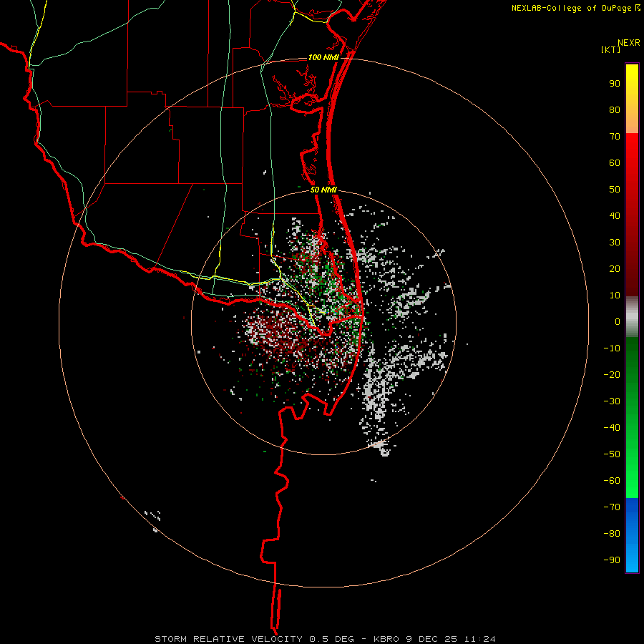Click the 11:24 timestamp in caption
Image resolution: width=644 pixels, height=644 pixels.
479,639
